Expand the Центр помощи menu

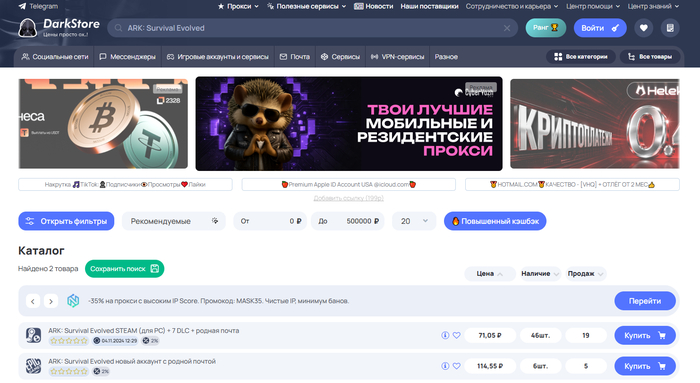(593, 6)
